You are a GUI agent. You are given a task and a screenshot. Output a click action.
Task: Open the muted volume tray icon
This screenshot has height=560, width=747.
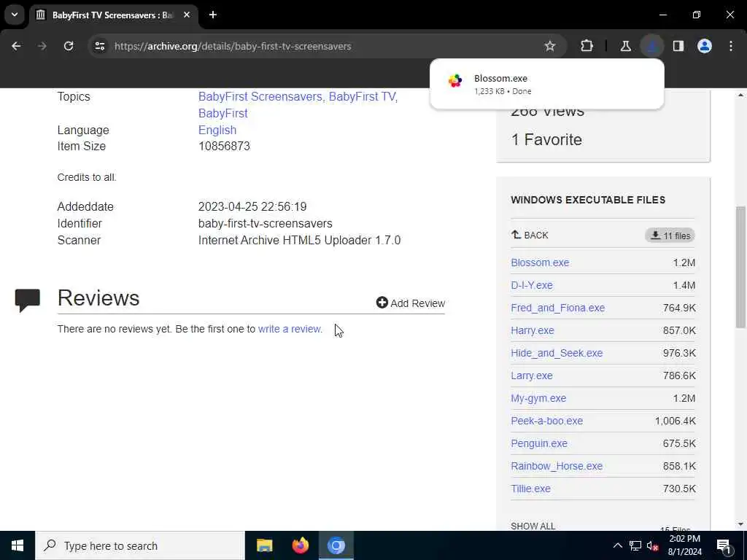653,545
